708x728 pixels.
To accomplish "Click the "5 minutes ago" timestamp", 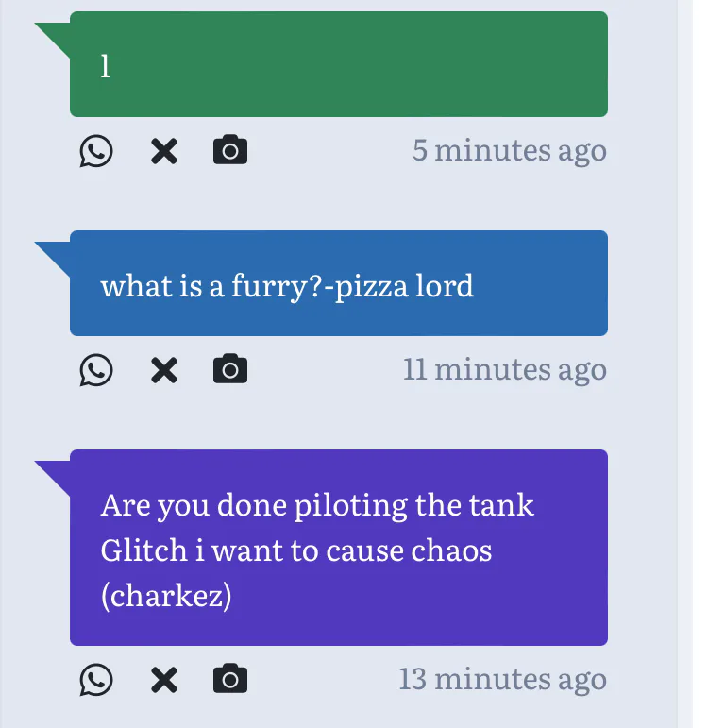I will pyautogui.click(x=510, y=151).
